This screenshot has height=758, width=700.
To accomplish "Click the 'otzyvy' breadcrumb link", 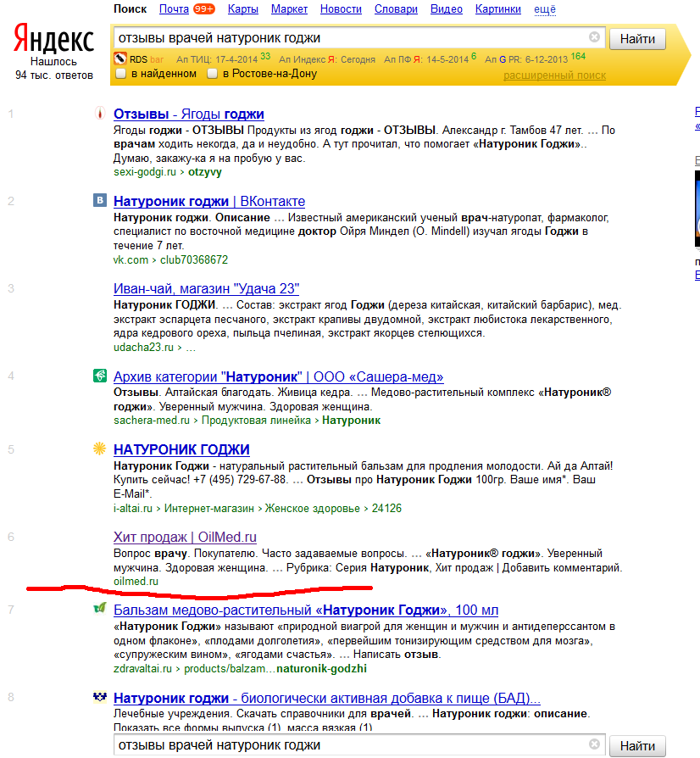I will pos(205,172).
